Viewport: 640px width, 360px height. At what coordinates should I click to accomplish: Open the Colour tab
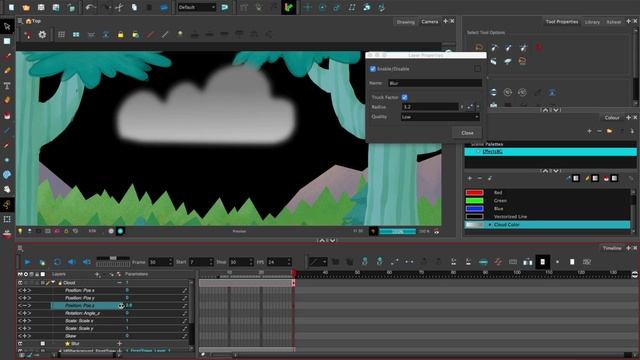(x=611, y=118)
